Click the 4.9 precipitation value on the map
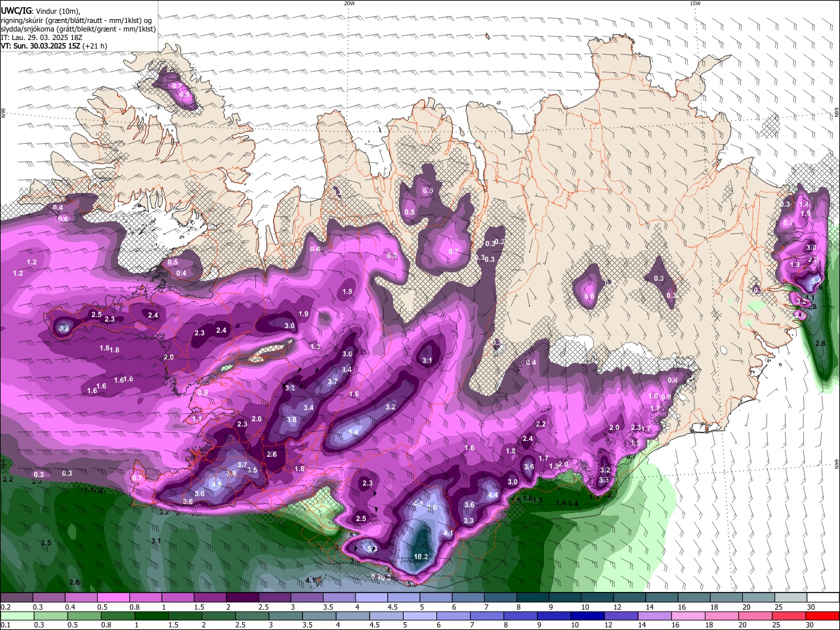 click(217, 484)
